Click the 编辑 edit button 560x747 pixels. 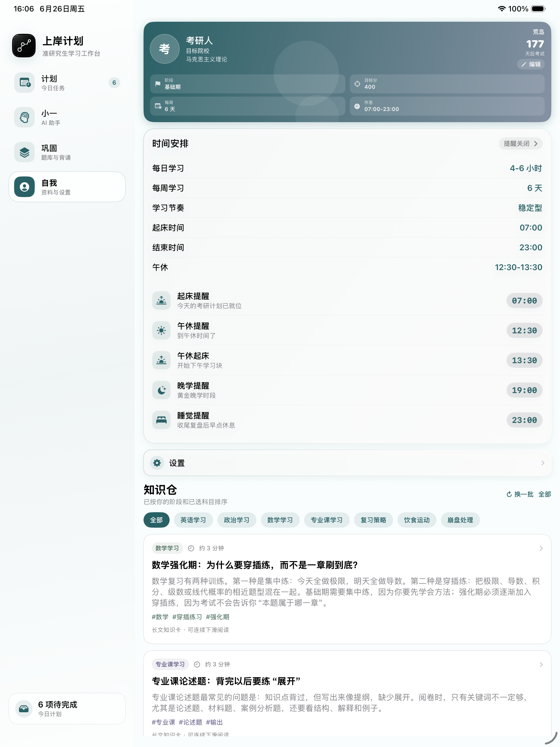tap(531, 64)
